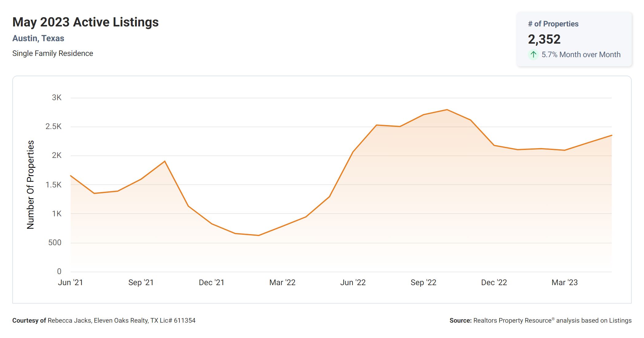Click the 3K y-axis label

[57, 98]
